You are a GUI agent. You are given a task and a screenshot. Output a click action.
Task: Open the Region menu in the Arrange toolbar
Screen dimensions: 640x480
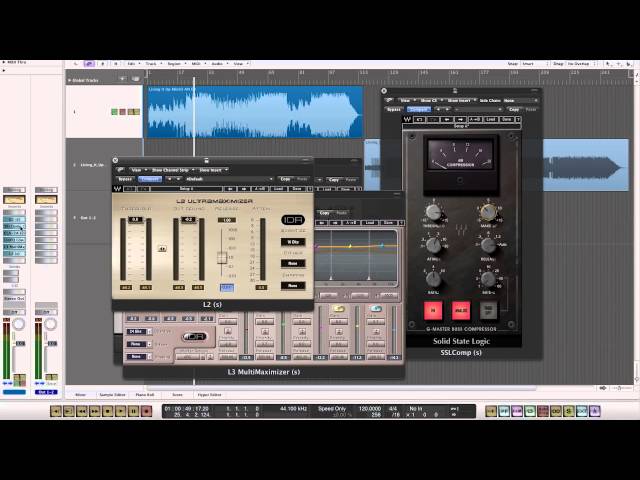(x=176, y=64)
